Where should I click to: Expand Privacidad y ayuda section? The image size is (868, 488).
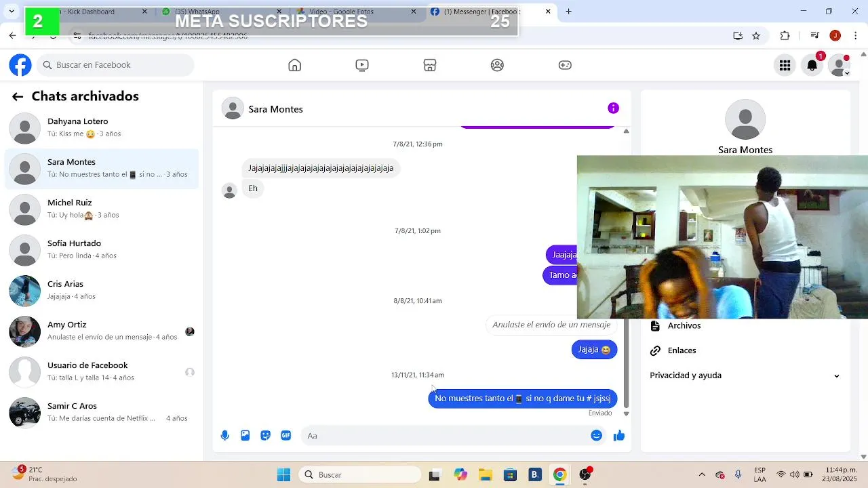pyautogui.click(x=745, y=375)
